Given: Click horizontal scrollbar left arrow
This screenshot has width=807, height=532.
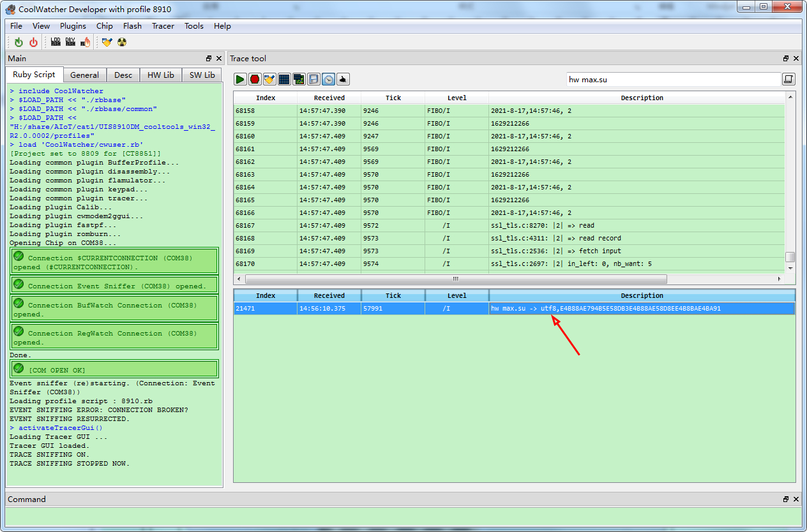Looking at the screenshot, I should click(239, 279).
